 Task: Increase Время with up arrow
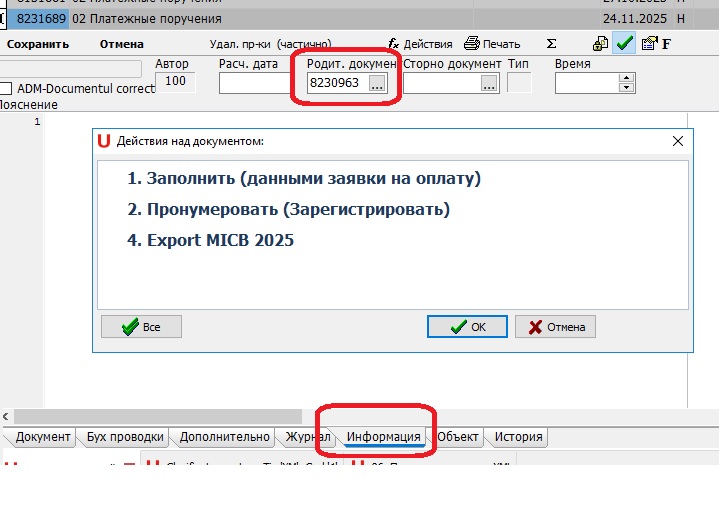coord(626,78)
